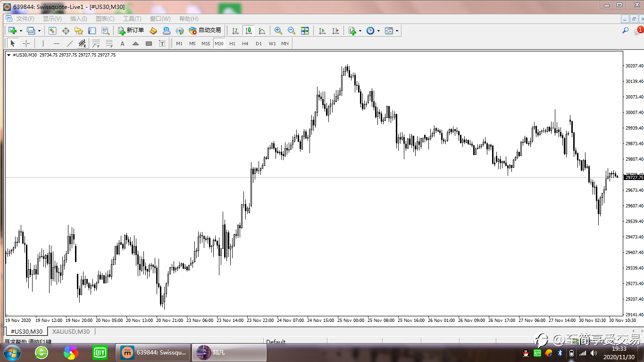Image resolution: width=644 pixels, height=362 pixels.
Task: Open the Windows Start menu
Action: click(12, 353)
